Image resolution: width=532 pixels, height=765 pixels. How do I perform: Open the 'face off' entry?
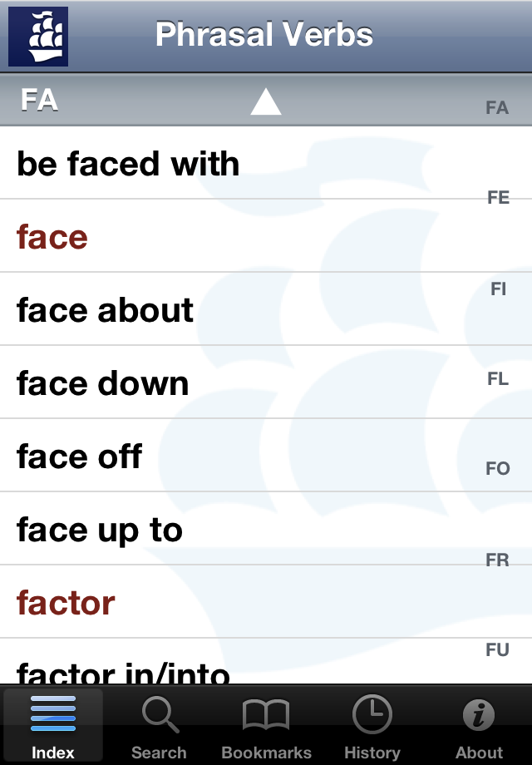[80, 457]
